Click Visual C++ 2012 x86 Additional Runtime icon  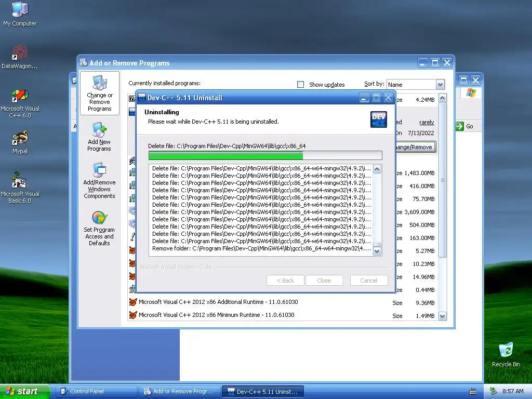pyautogui.click(x=132, y=302)
